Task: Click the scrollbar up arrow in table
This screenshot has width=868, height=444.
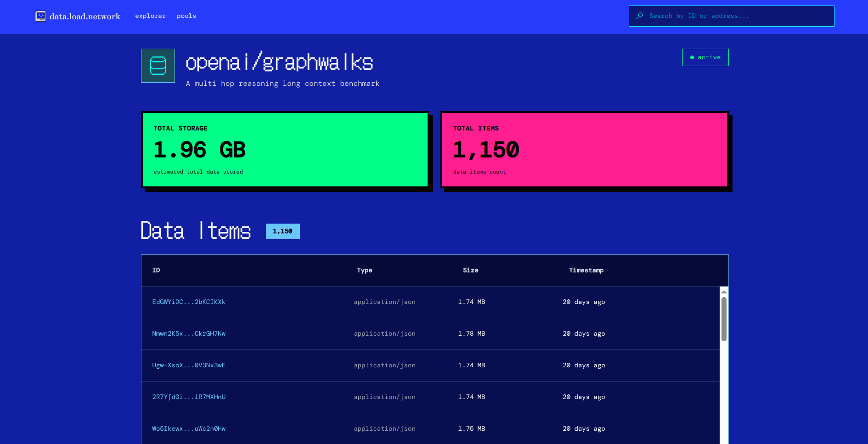Action: point(724,292)
